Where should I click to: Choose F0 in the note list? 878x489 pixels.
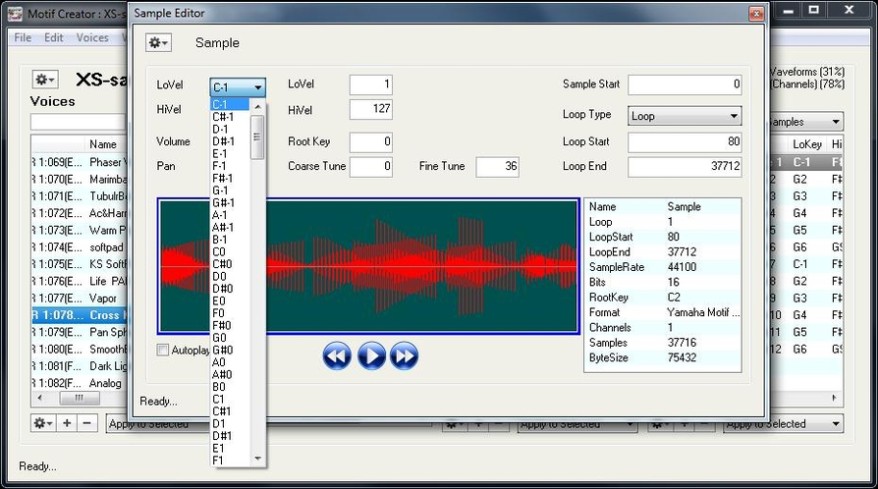coord(230,314)
